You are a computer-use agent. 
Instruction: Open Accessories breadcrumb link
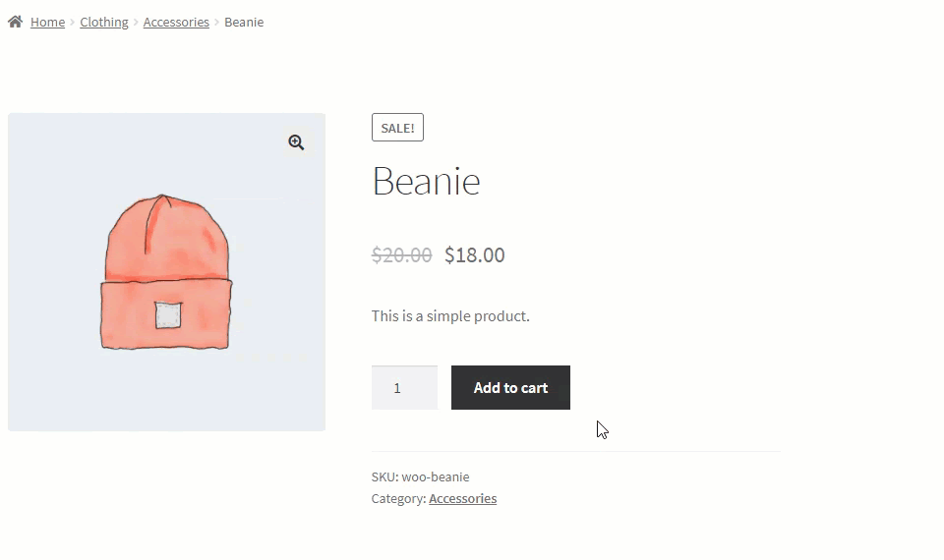[176, 23]
